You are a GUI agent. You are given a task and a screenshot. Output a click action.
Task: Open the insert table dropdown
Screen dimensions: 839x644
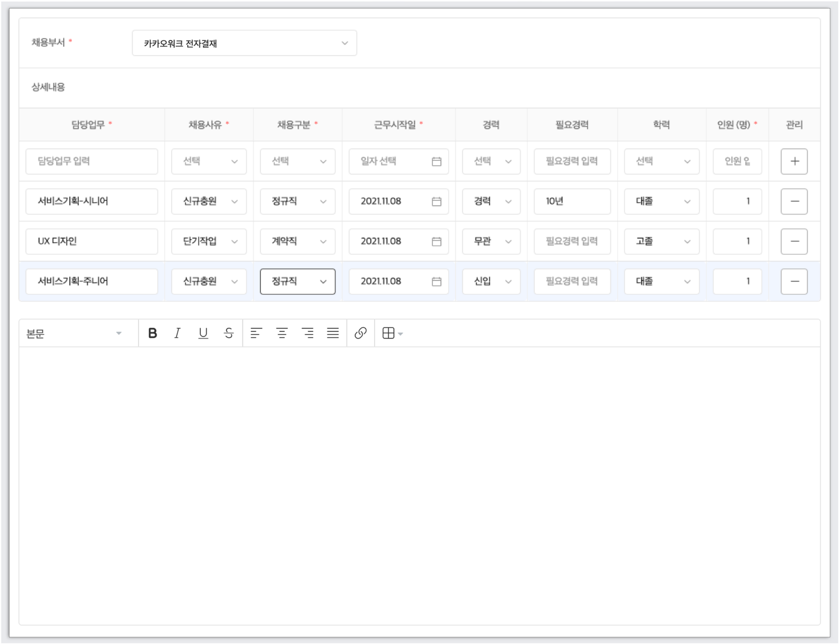tap(392, 333)
